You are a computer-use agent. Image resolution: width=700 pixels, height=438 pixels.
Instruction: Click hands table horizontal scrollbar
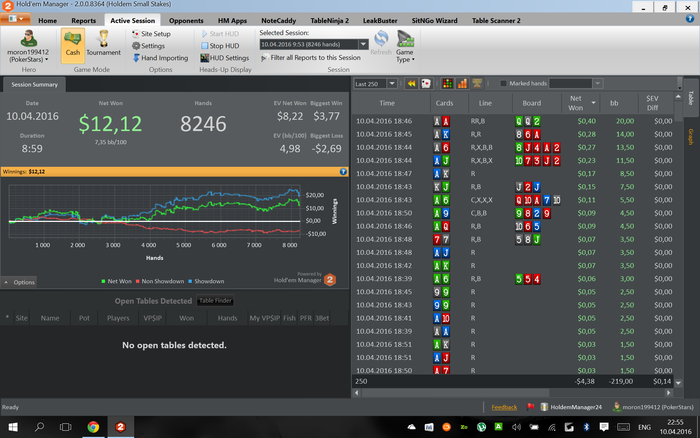click(455, 393)
